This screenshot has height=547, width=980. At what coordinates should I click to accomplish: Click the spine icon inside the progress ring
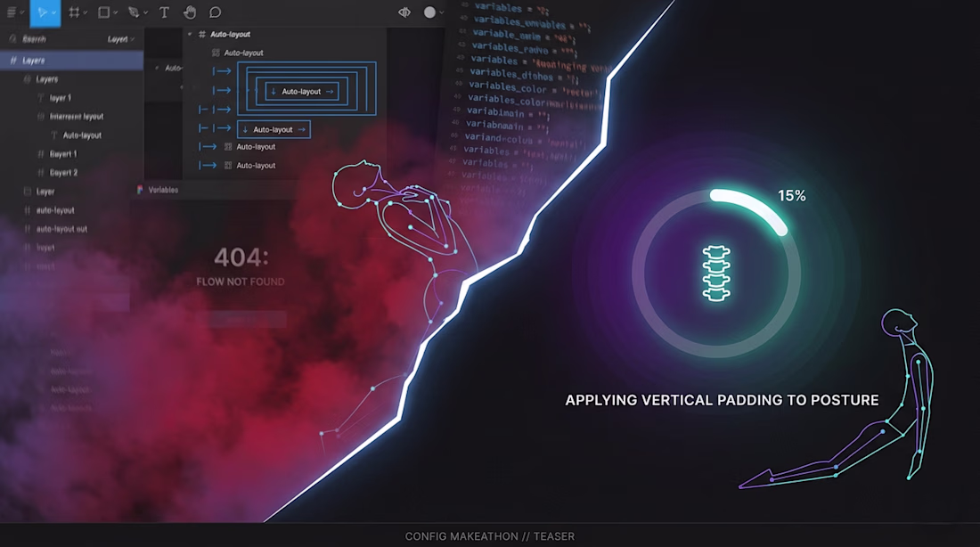pos(716,273)
